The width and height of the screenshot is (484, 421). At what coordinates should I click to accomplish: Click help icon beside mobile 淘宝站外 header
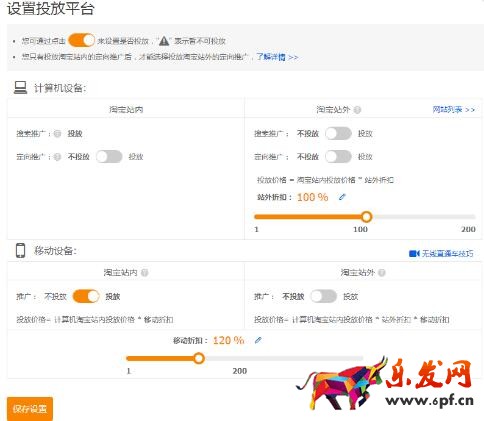[x=382, y=273]
